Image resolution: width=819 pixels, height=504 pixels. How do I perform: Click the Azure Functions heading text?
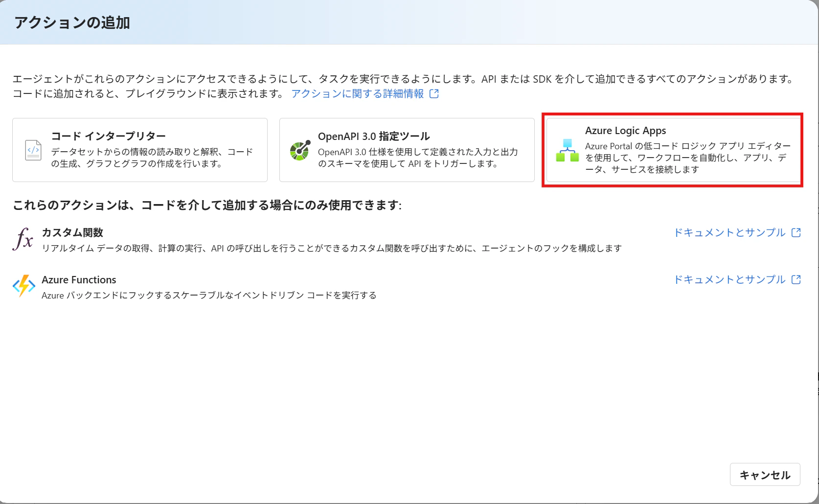pos(79,280)
